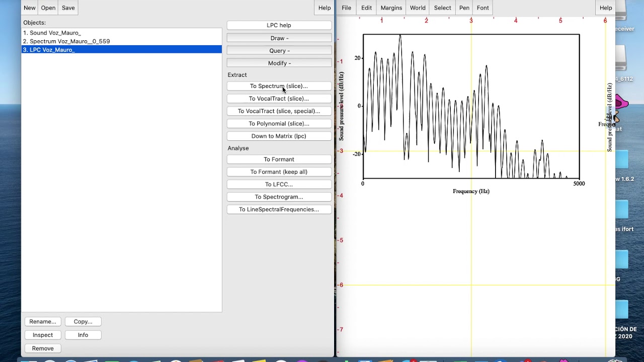Remove the selected object

point(43,348)
